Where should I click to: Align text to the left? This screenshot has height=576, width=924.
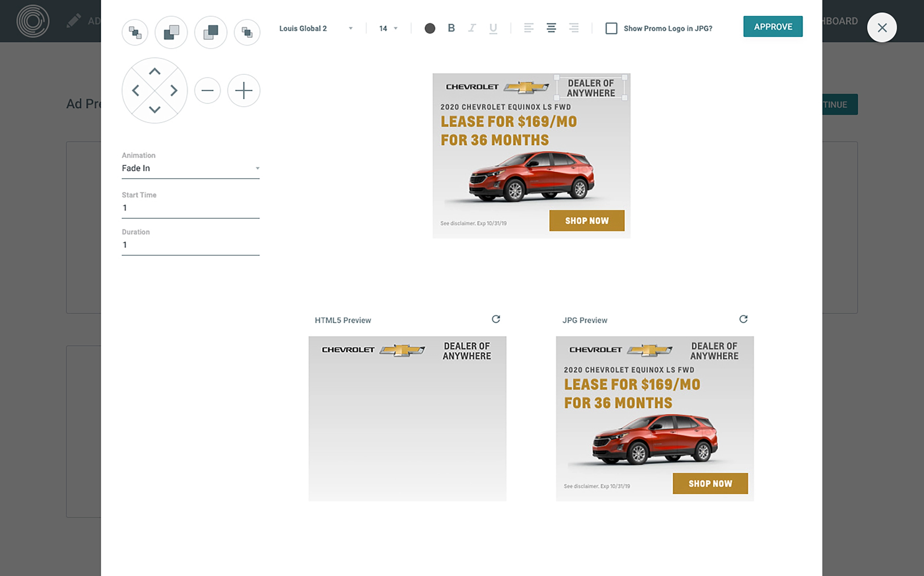tap(529, 28)
